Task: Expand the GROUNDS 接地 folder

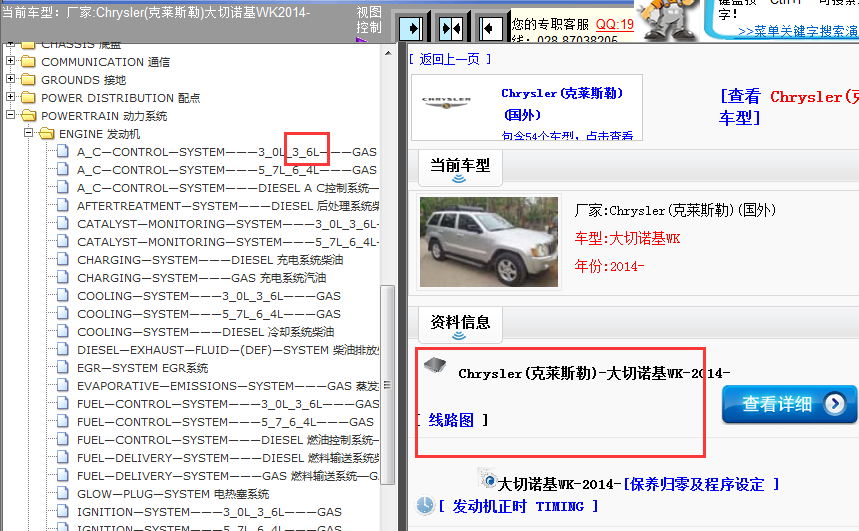Action: point(10,79)
